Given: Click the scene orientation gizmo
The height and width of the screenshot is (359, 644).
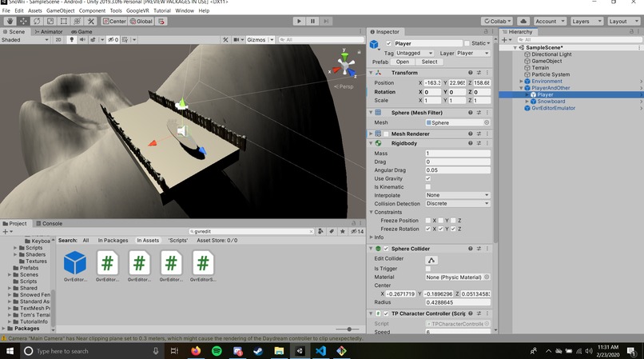Looking at the screenshot, I should click(344, 65).
